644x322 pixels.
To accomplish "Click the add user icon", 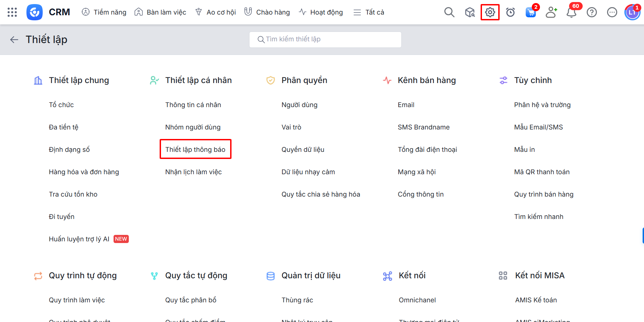I will 551,12.
